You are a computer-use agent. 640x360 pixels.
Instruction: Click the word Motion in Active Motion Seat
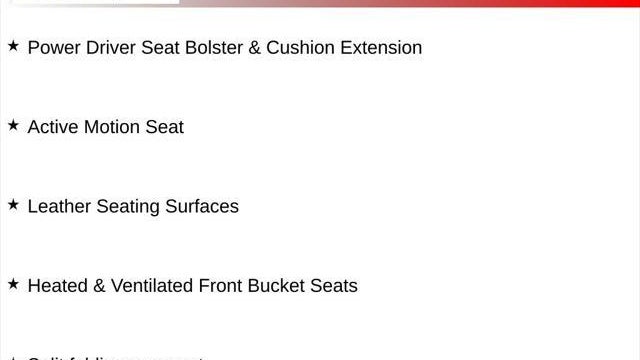(112, 127)
